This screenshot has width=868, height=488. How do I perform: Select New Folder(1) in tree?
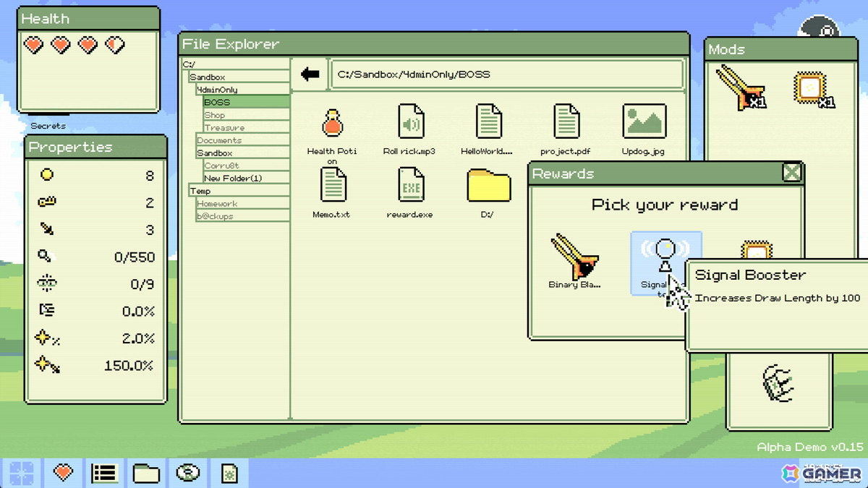[246, 178]
